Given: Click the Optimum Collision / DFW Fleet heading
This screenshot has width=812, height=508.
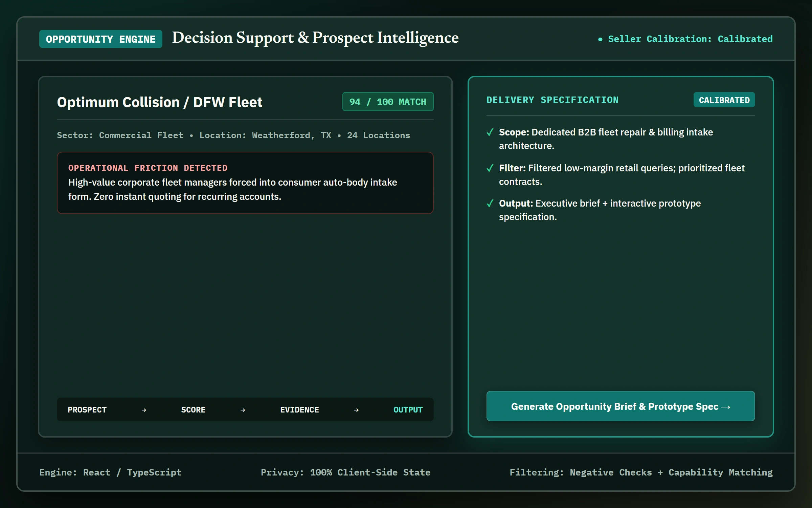Looking at the screenshot, I should click(x=159, y=102).
